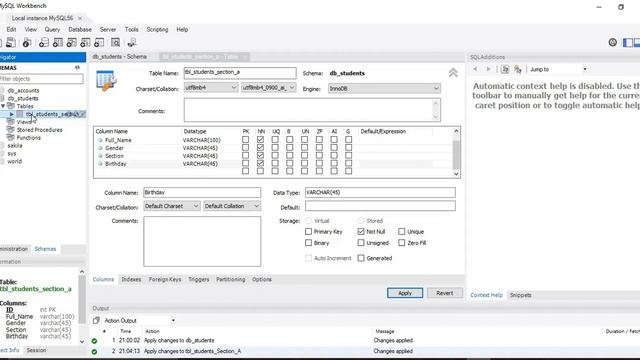This screenshot has height=360, width=640.
Task: Open the Default Collation column dropdown
Action: 232,206
